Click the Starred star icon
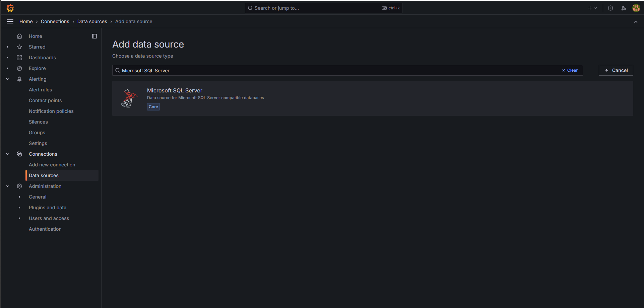 [19, 47]
